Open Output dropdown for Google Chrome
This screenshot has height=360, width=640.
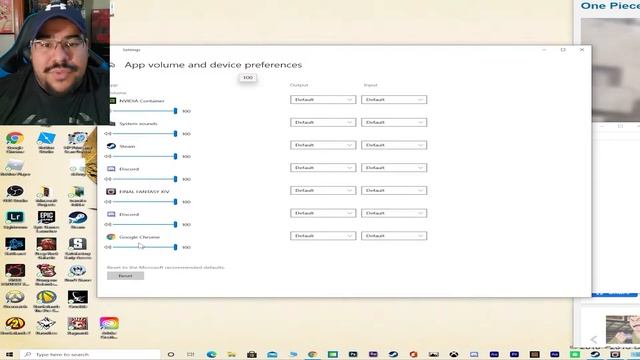click(x=323, y=236)
